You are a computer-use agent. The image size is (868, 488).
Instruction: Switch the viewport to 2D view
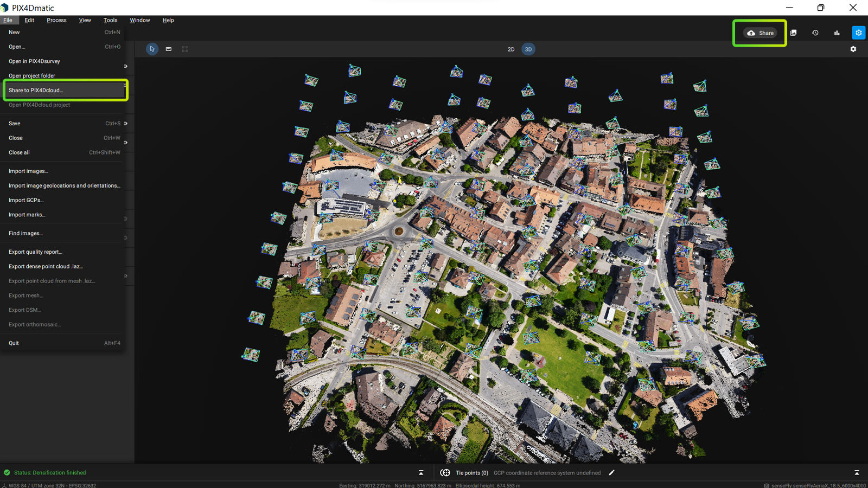coord(510,49)
